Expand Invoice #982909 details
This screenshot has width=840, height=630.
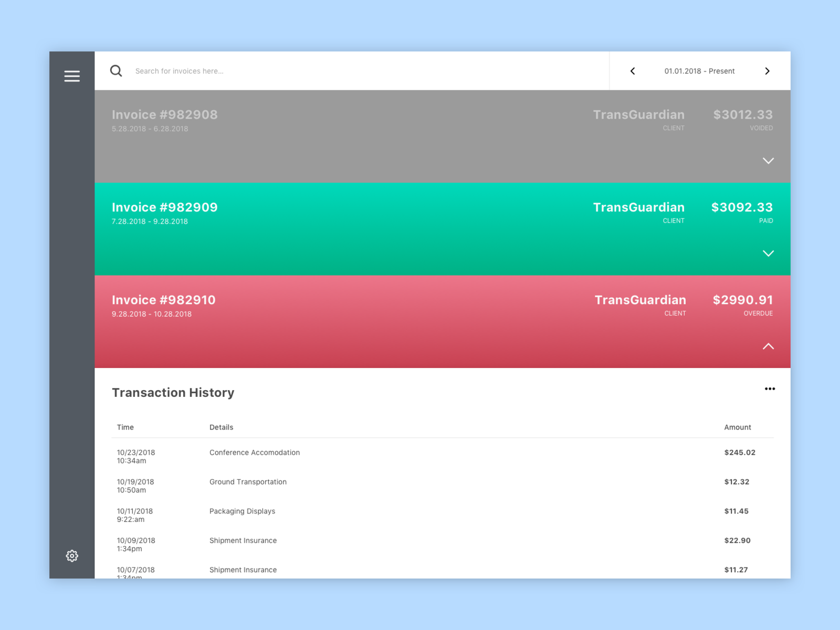tap(769, 254)
